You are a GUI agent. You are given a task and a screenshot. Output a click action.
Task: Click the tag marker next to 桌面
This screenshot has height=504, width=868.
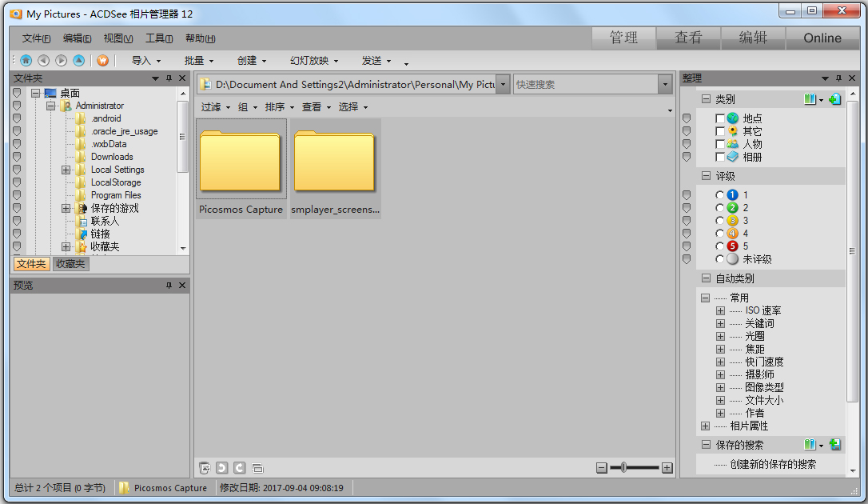[17, 93]
